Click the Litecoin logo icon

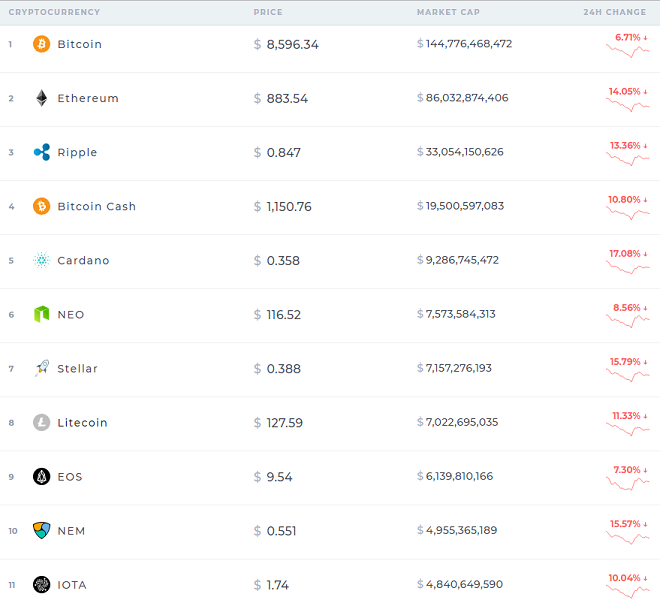coord(41,422)
